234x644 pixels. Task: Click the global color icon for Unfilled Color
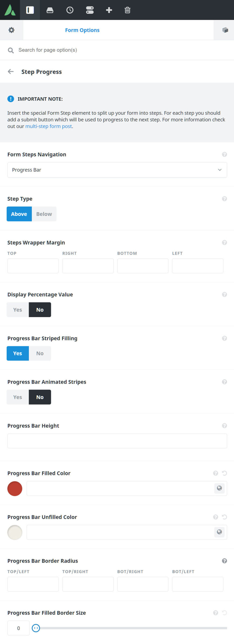pyautogui.click(x=219, y=532)
